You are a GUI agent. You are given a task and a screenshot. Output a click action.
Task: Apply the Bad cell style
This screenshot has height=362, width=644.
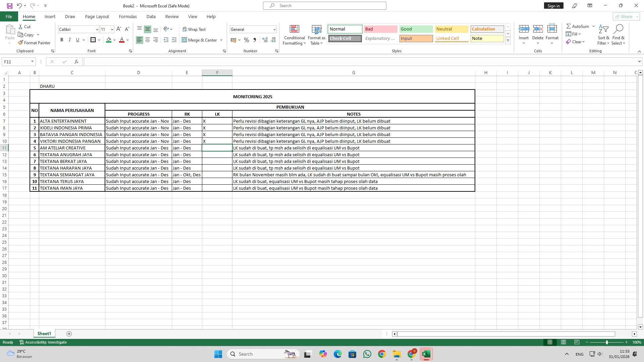[380, 29]
